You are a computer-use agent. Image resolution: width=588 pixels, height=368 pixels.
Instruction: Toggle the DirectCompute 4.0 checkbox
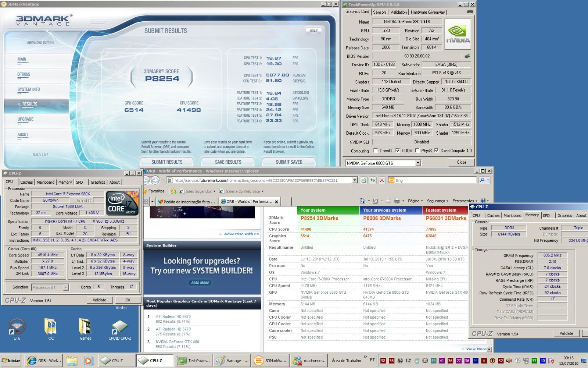(x=436, y=151)
